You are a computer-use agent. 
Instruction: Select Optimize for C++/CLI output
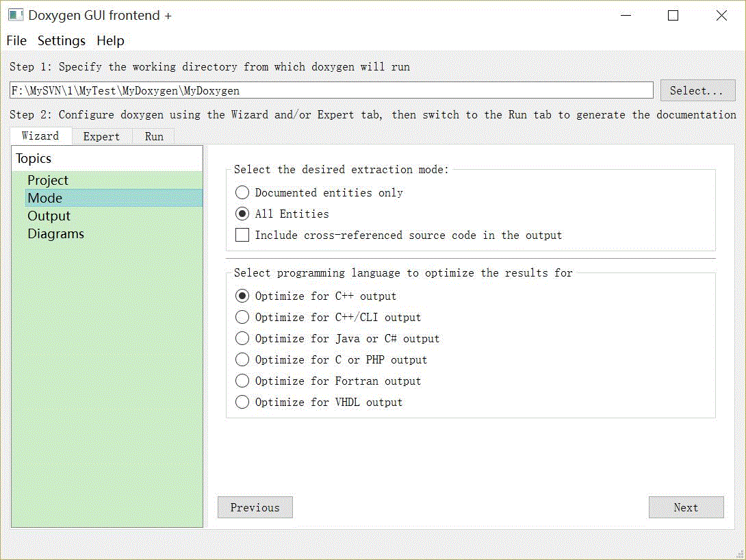click(329, 318)
